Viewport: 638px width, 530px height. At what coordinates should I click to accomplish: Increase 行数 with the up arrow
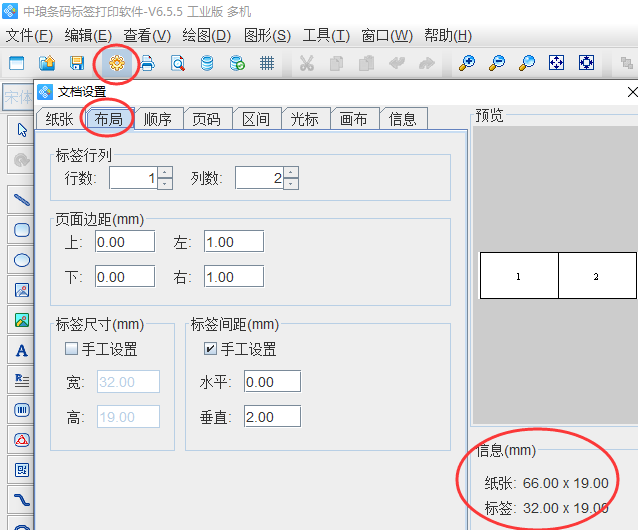pos(165,172)
